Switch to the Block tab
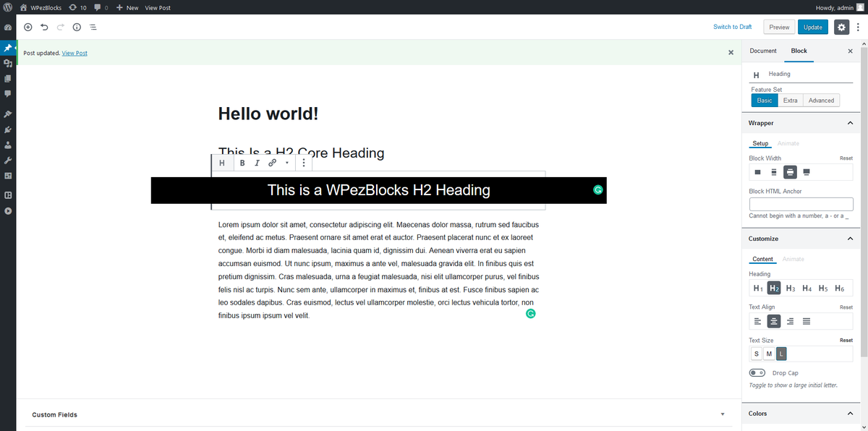The image size is (868, 431). 799,51
